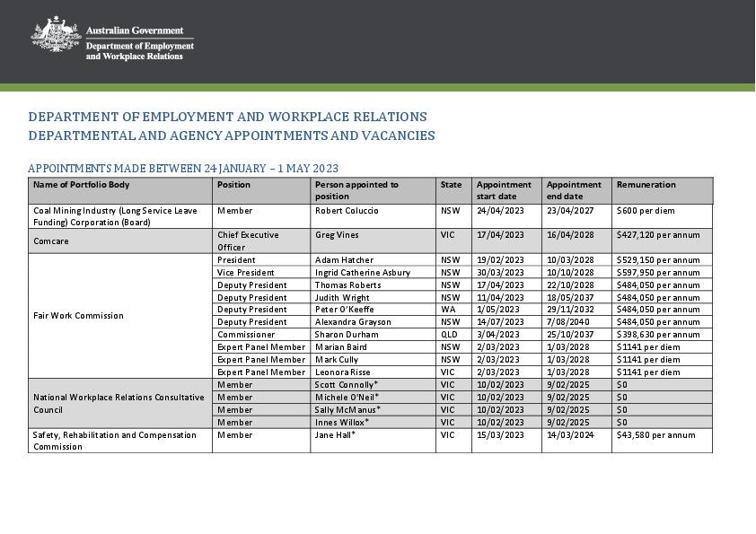
Task: Click the end date '22/10/2028'
Action: 570,285
